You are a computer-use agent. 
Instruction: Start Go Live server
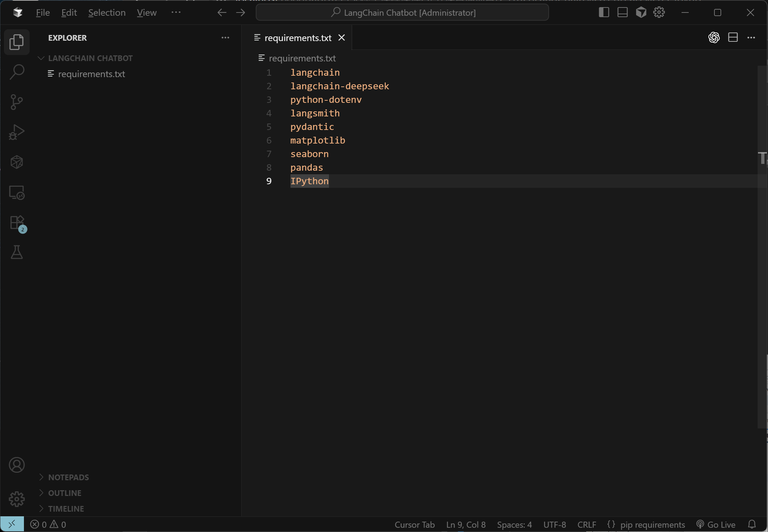tap(716, 524)
